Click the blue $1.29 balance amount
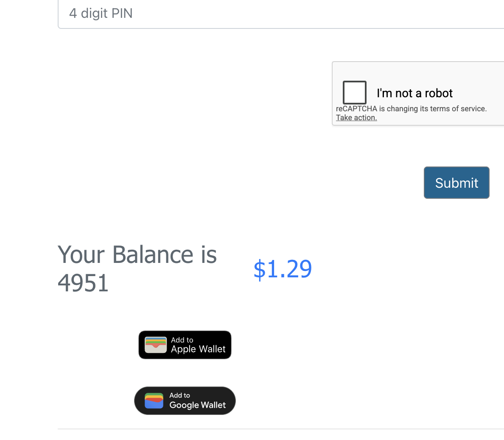This screenshot has width=504, height=440. click(x=283, y=269)
